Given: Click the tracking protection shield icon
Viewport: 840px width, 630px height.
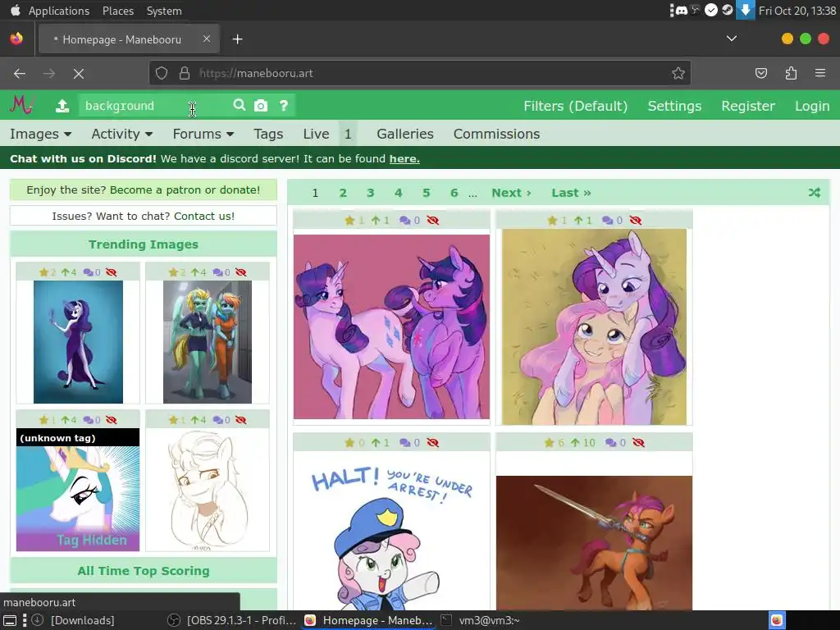Looking at the screenshot, I should click(x=162, y=73).
